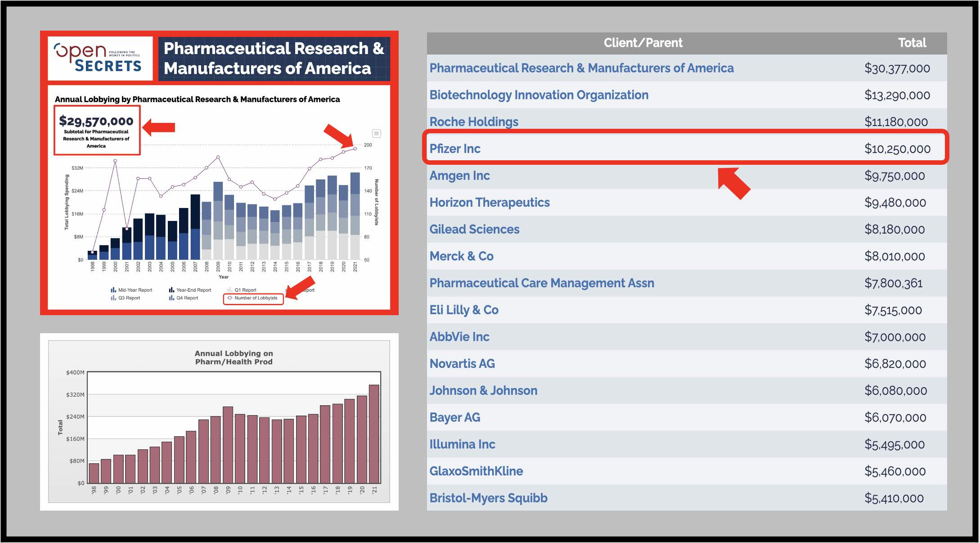
Task: Select the $9,480,000 Horizon total
Action: point(895,203)
